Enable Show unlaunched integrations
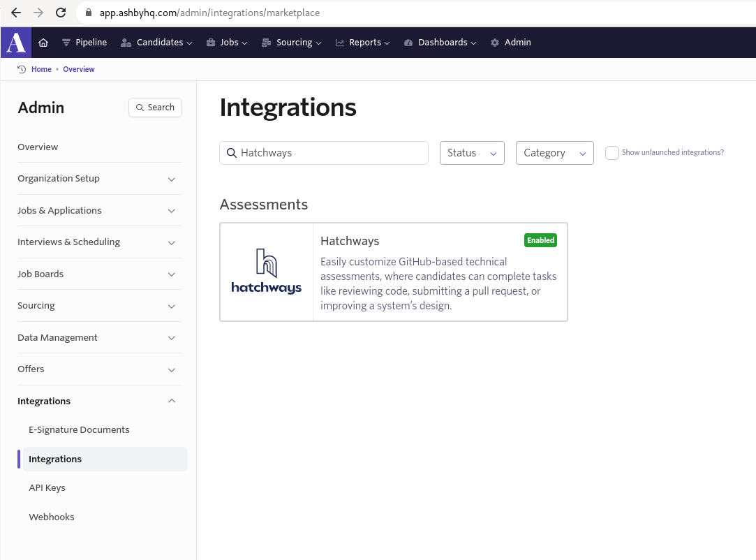This screenshot has height=560, width=756. (x=612, y=152)
